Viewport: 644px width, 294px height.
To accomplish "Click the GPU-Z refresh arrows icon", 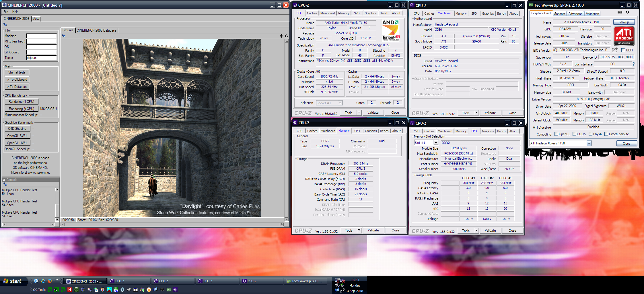I will pos(627,12).
